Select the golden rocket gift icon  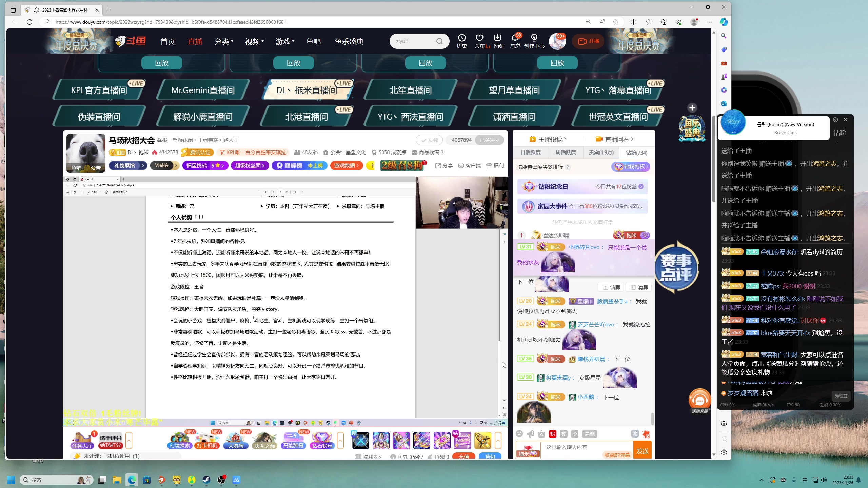point(483,441)
